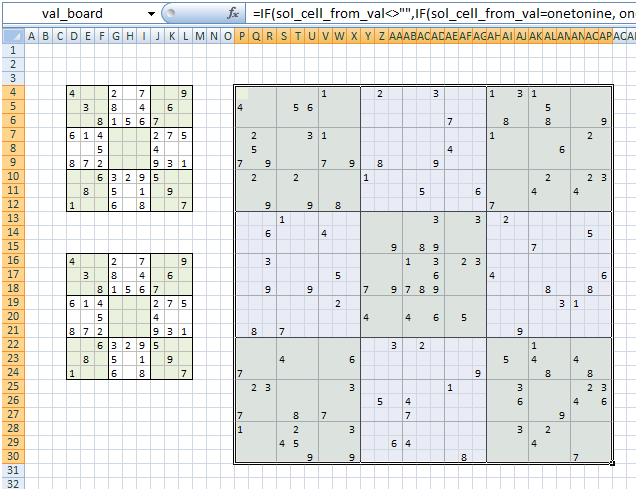This screenshot has width=638, height=491.
Task: Select column Z header
Action: (x=381, y=36)
